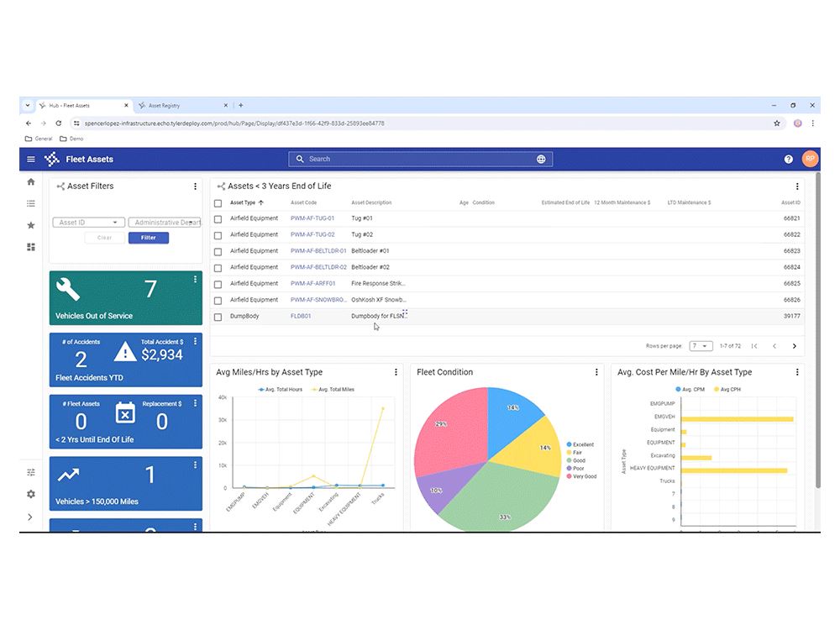This screenshot has width=840, height=630.
Task: Toggle the select-all checkbox in table header
Action: pos(218,202)
